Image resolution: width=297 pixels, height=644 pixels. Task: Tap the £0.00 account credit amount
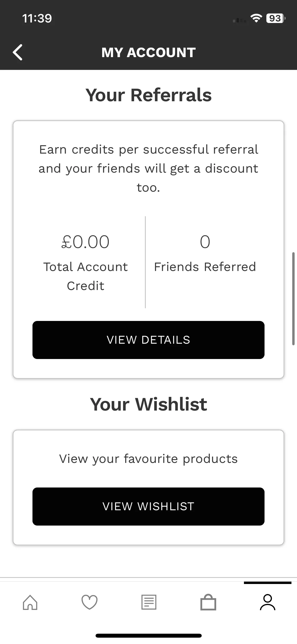[x=85, y=242]
